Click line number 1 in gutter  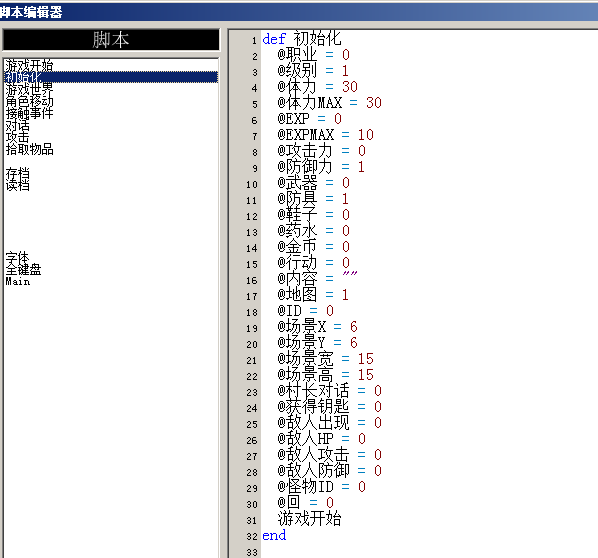[254, 40]
